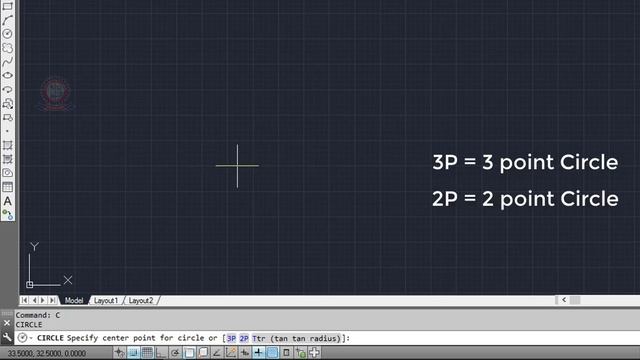
Task: Toggle Object Snap in status bar
Action: 189,352
